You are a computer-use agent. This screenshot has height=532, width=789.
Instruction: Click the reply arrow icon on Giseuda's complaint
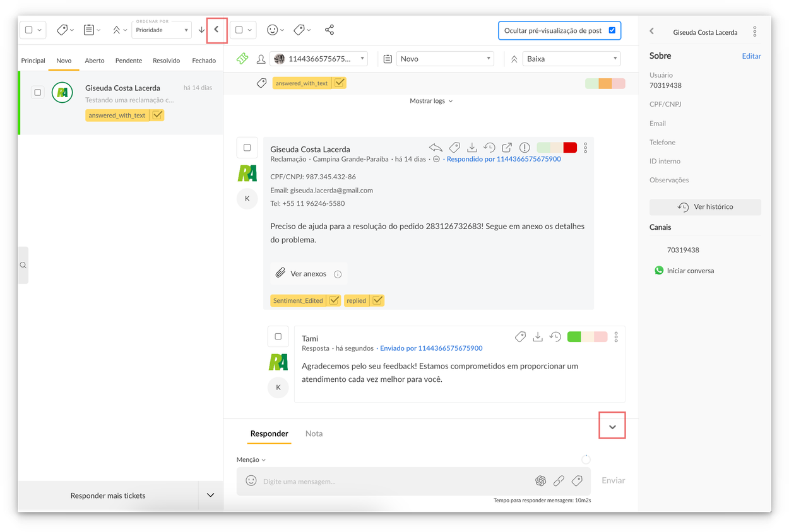[436, 148]
